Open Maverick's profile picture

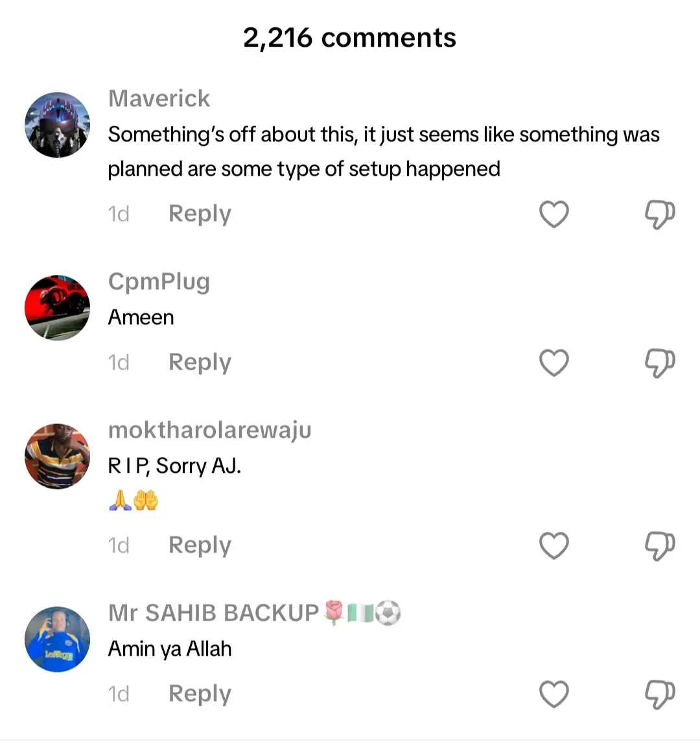click(x=57, y=125)
